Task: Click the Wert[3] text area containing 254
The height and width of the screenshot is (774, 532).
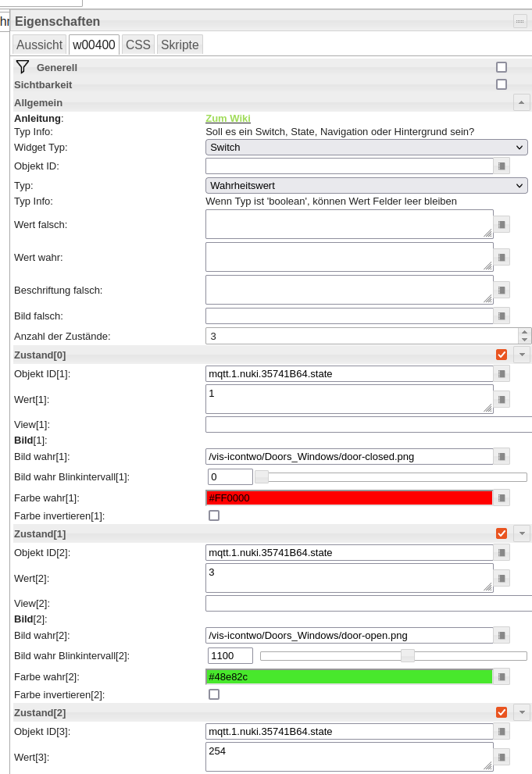Action: pyautogui.click(x=349, y=756)
